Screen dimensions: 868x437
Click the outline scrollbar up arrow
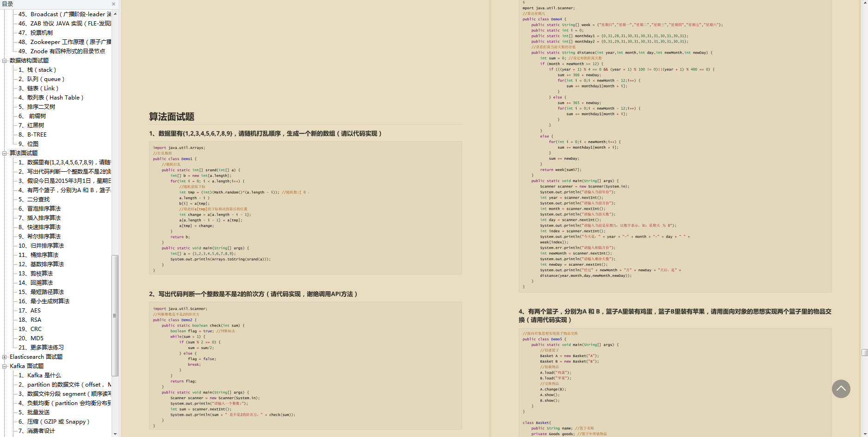tap(115, 14)
